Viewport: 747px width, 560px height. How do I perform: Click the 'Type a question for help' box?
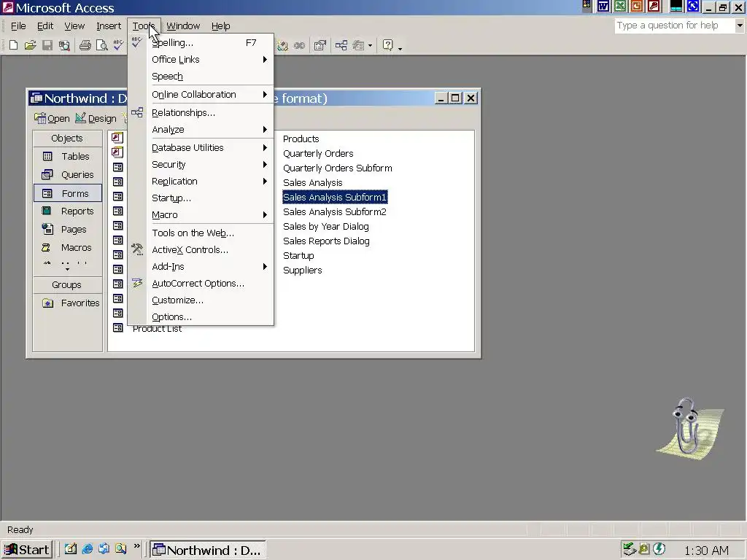click(675, 26)
